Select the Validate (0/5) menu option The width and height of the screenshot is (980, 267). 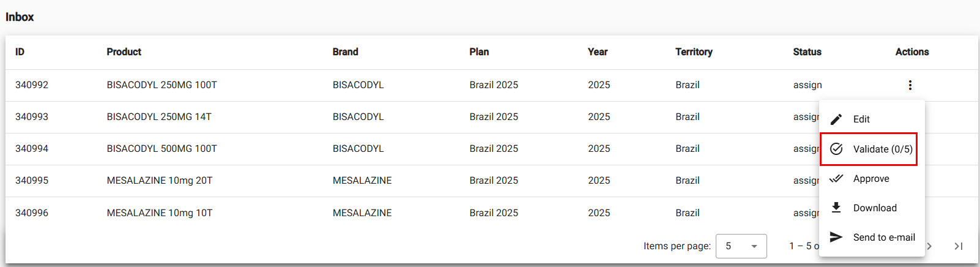882,149
